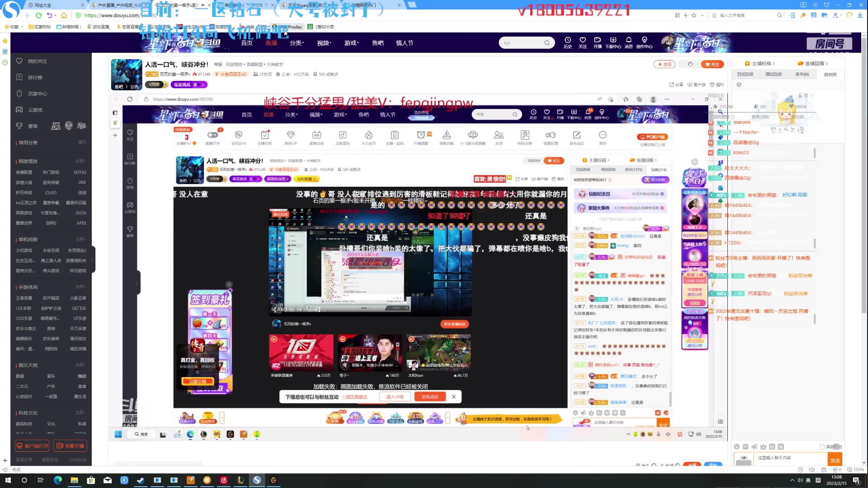The image size is (868, 488).
Task: Open 首页 in outer navigation
Action: pos(247,43)
